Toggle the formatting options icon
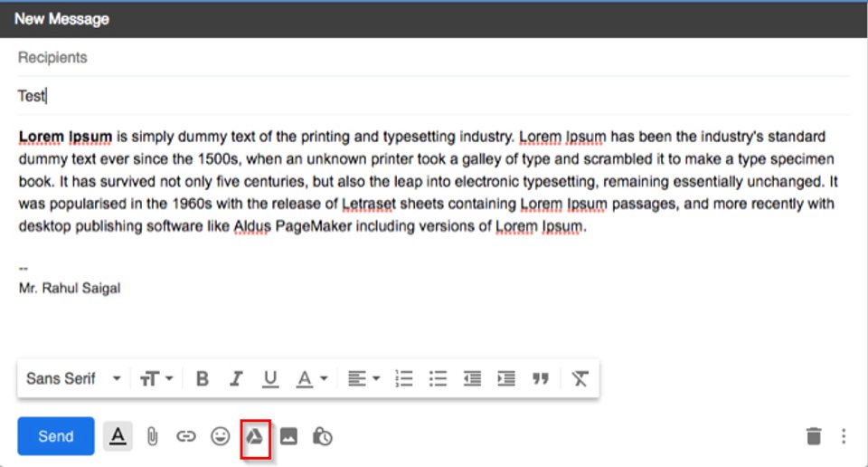Image resolution: width=868 pixels, height=467 pixels. (x=118, y=436)
